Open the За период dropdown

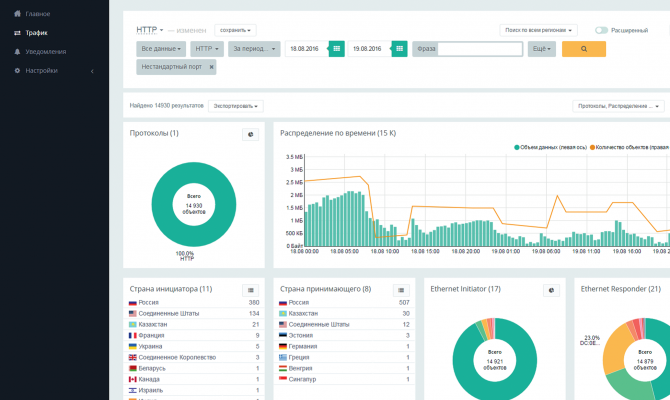point(254,49)
